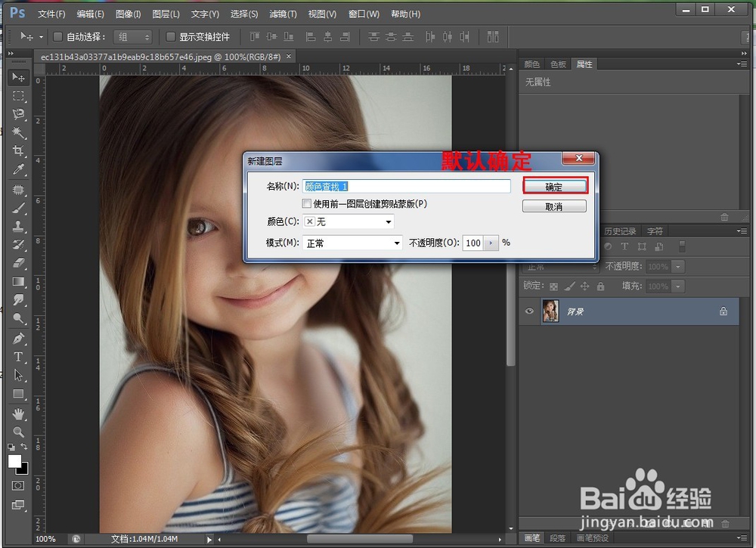756x548 pixels.
Task: Check 使用前一图层创建剪贴蒙版 option
Action: coord(306,203)
